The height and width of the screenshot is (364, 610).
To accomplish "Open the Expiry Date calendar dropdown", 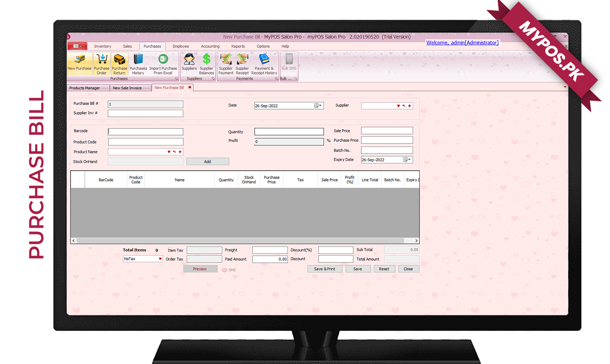I will (x=407, y=160).
